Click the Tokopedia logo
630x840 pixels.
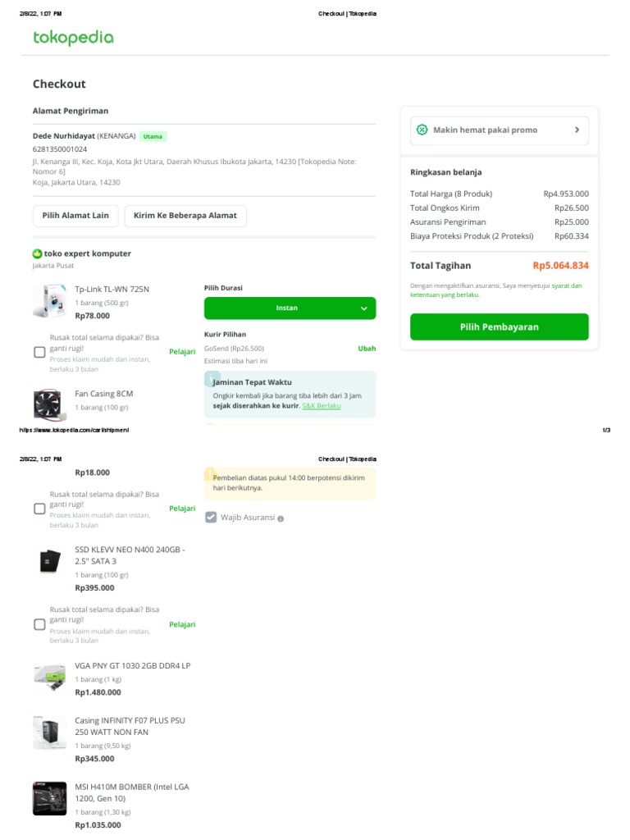73,38
